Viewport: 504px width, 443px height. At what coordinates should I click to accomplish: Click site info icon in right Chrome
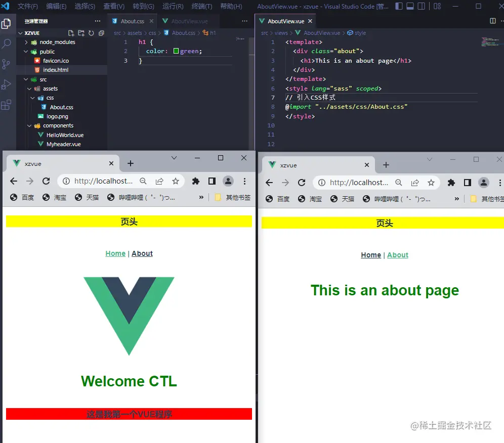tap(322, 183)
